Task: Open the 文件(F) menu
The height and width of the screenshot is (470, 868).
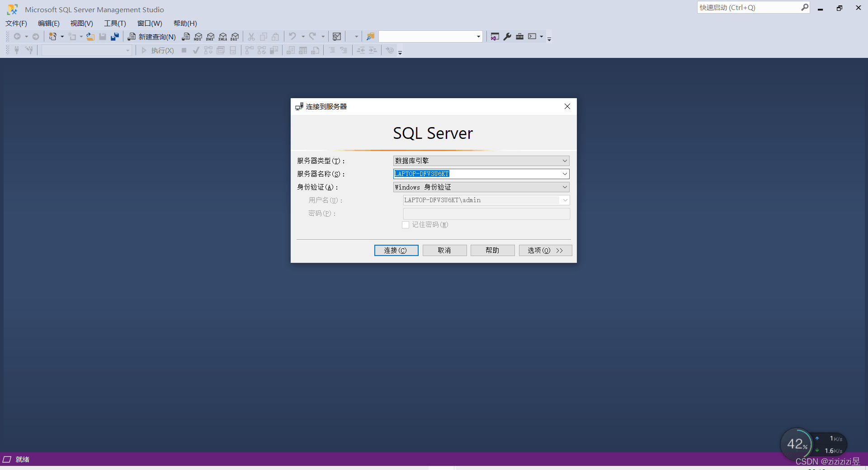Action: click(16, 23)
